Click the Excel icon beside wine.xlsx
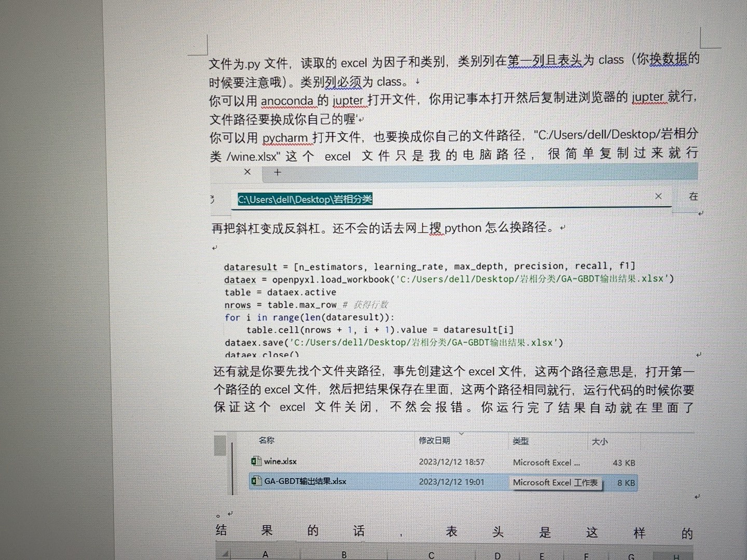The height and width of the screenshot is (560, 747). pyautogui.click(x=256, y=461)
